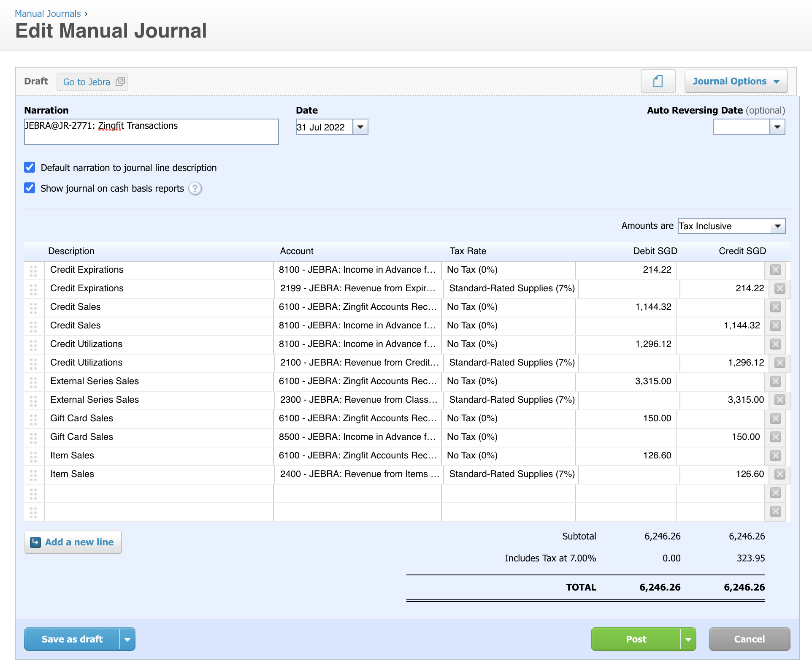The image size is (812, 672).
Task: Select the 2199 - JEBRA: Revenue from Expir… account cell
Action: [x=359, y=288]
